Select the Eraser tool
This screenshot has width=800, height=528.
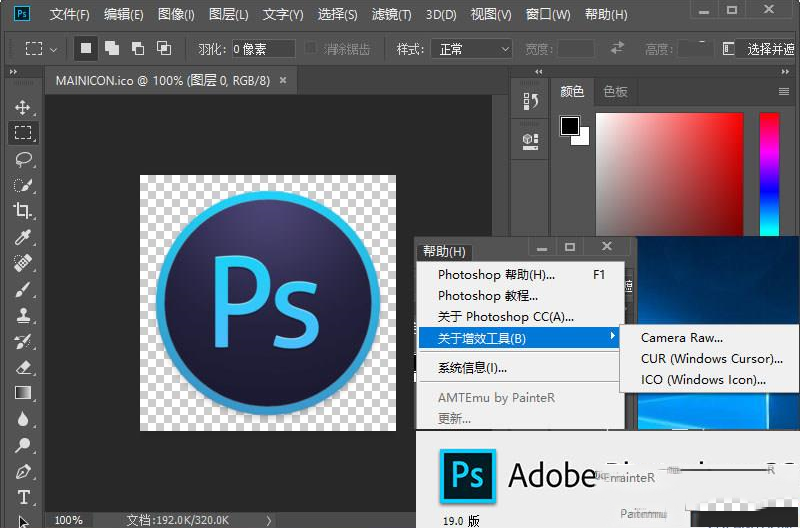[x=22, y=367]
